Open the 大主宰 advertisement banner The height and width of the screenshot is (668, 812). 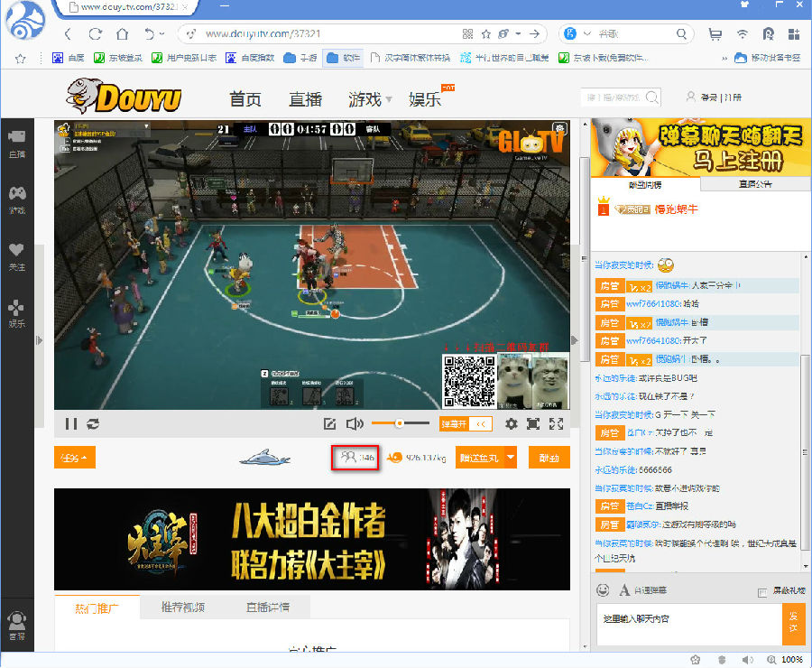click(x=312, y=539)
